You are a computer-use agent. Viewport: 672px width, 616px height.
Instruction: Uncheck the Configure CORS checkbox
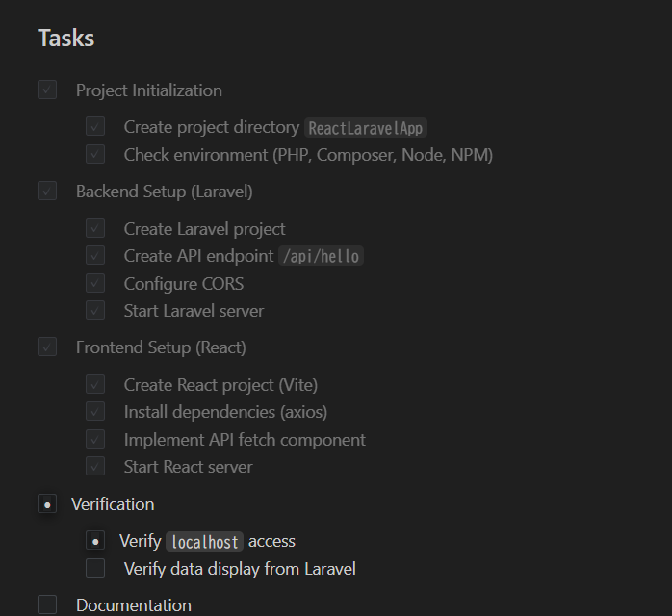[x=95, y=284]
